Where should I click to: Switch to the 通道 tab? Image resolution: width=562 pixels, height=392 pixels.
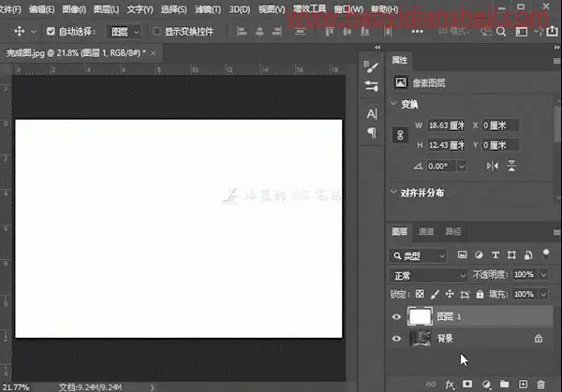[426, 232]
